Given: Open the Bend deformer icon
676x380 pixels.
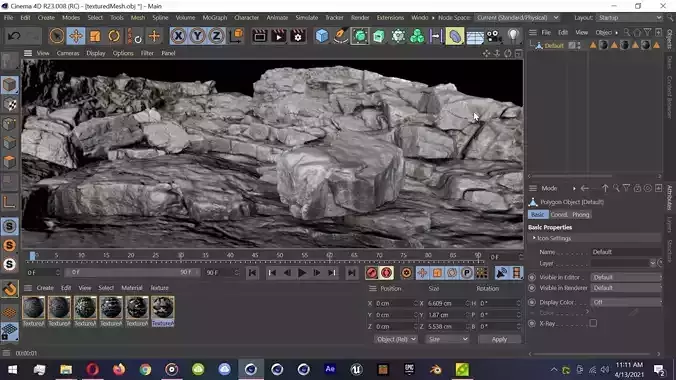Looking at the screenshot, I should [x=455, y=36].
